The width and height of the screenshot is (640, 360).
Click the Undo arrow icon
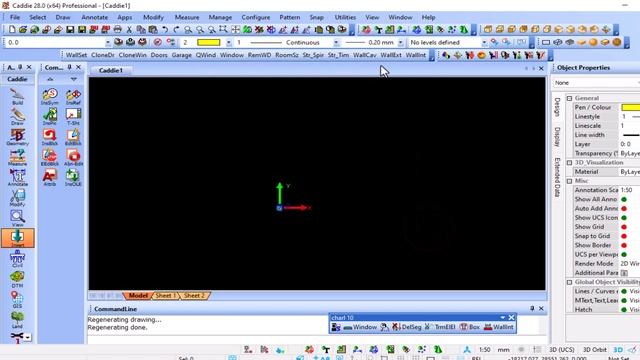click(x=164, y=29)
